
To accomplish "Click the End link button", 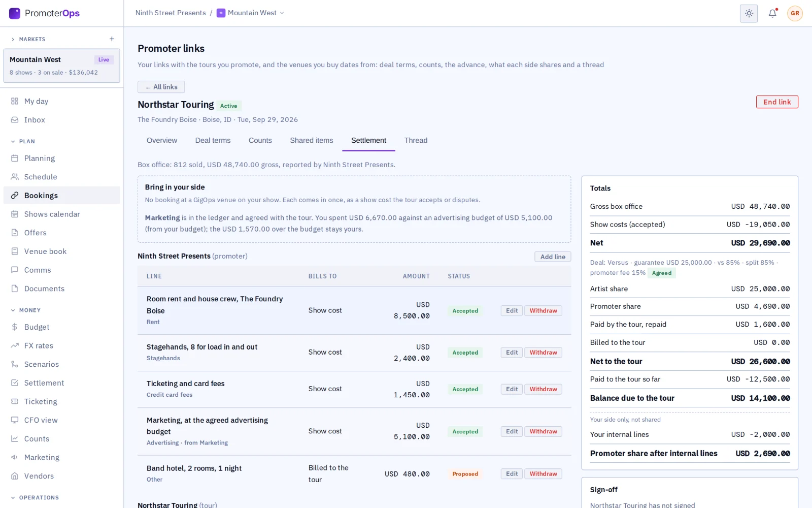I will click(x=777, y=102).
